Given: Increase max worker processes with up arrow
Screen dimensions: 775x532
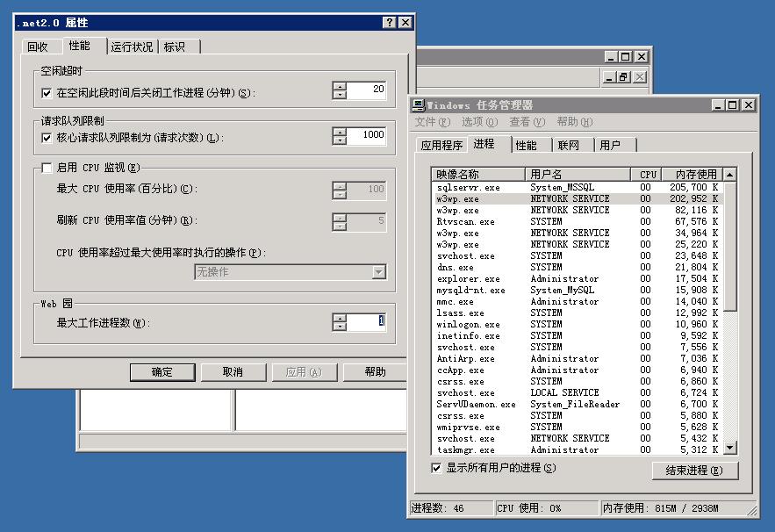Looking at the screenshot, I should pyautogui.click(x=340, y=318).
